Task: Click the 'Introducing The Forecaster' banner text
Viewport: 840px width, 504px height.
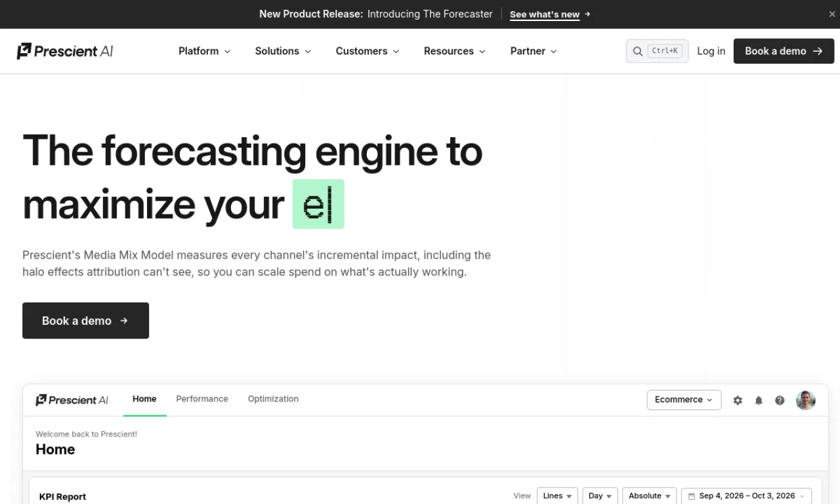Action: point(430,14)
